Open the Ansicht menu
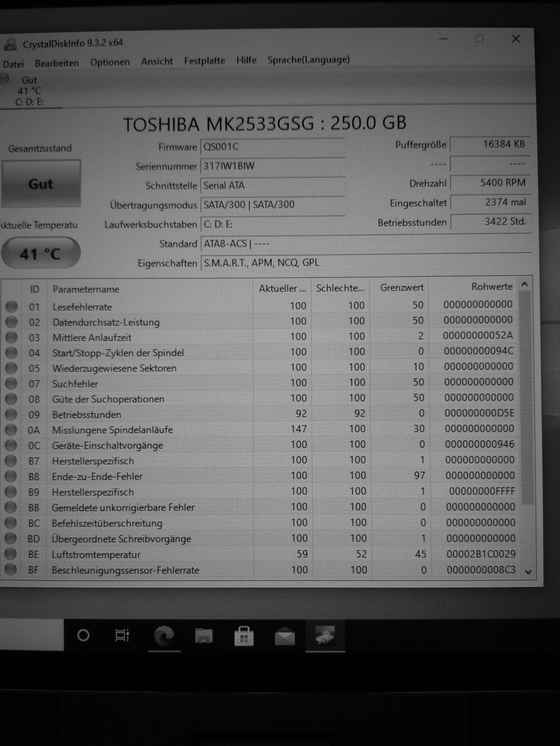 point(156,61)
